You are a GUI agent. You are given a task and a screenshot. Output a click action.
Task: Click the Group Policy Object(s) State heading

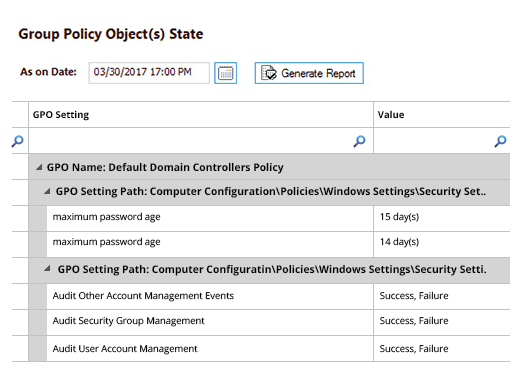tap(111, 34)
